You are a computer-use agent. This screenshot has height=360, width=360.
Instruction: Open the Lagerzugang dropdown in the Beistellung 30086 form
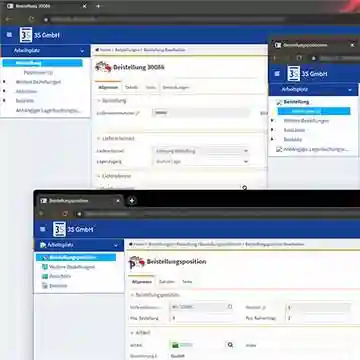(246, 162)
